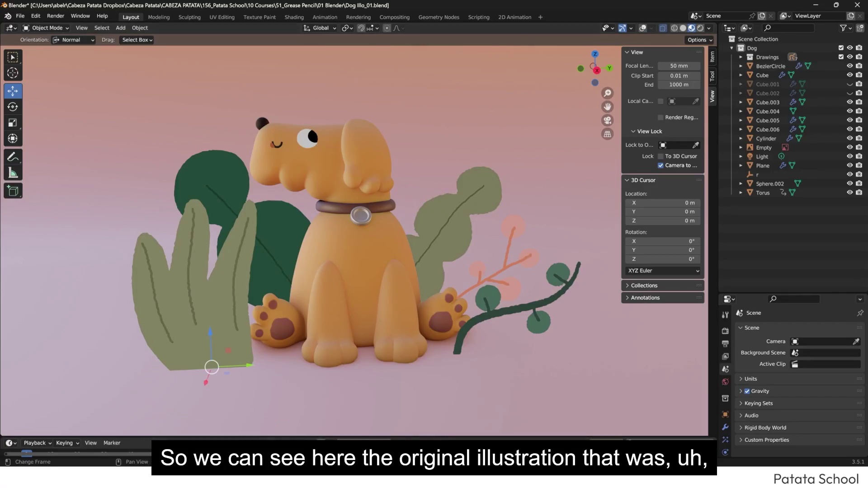
Task: Open the Add menu in viewport header
Action: coord(120,28)
